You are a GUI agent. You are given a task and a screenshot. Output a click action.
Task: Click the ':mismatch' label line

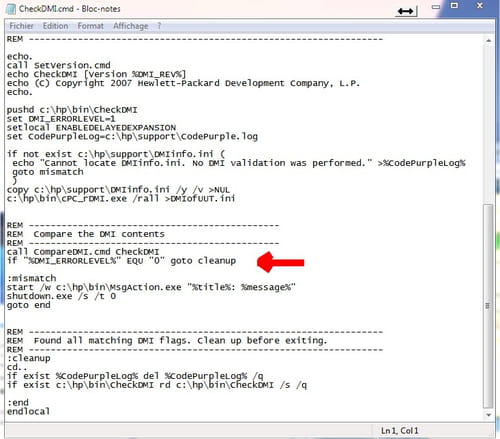coord(32,278)
